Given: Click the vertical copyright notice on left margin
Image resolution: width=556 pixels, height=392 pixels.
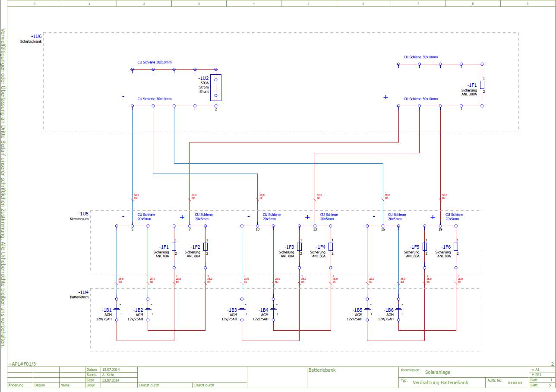Looking at the screenshot, I should click(3, 188).
